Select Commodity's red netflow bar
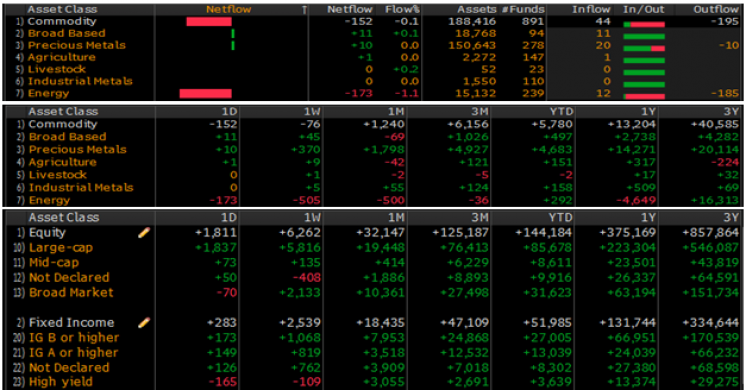The image size is (745, 390). [x=209, y=21]
